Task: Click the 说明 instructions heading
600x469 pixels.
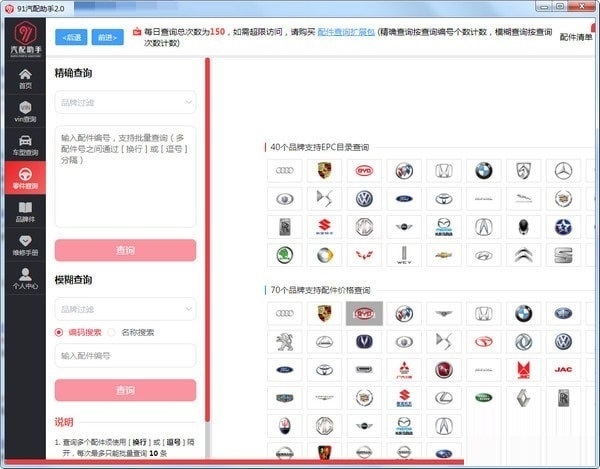Action: [x=64, y=422]
